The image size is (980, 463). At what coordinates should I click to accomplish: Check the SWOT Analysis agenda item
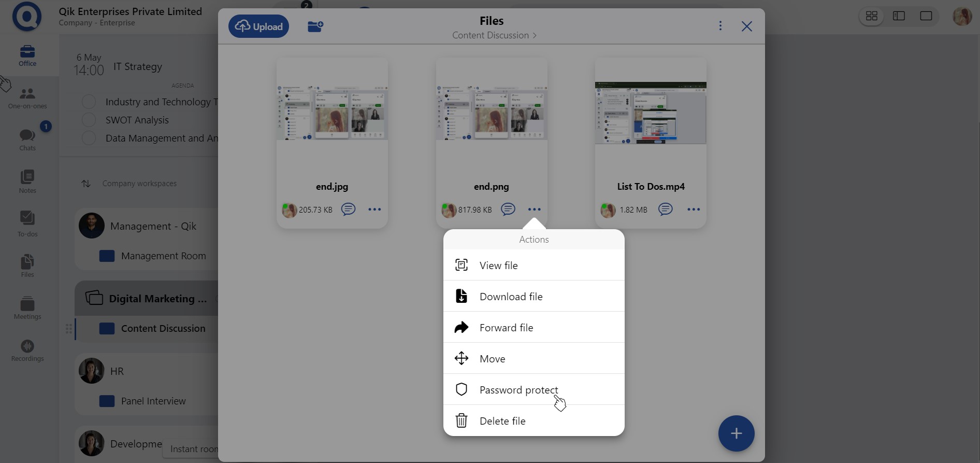click(x=89, y=120)
